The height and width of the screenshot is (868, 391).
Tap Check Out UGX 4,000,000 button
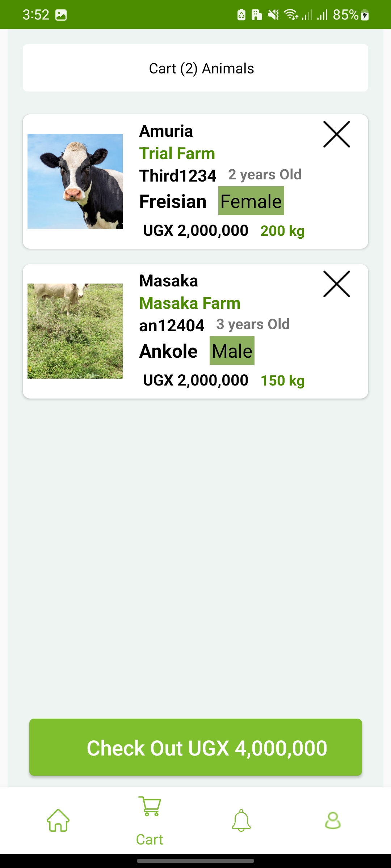pos(195,747)
